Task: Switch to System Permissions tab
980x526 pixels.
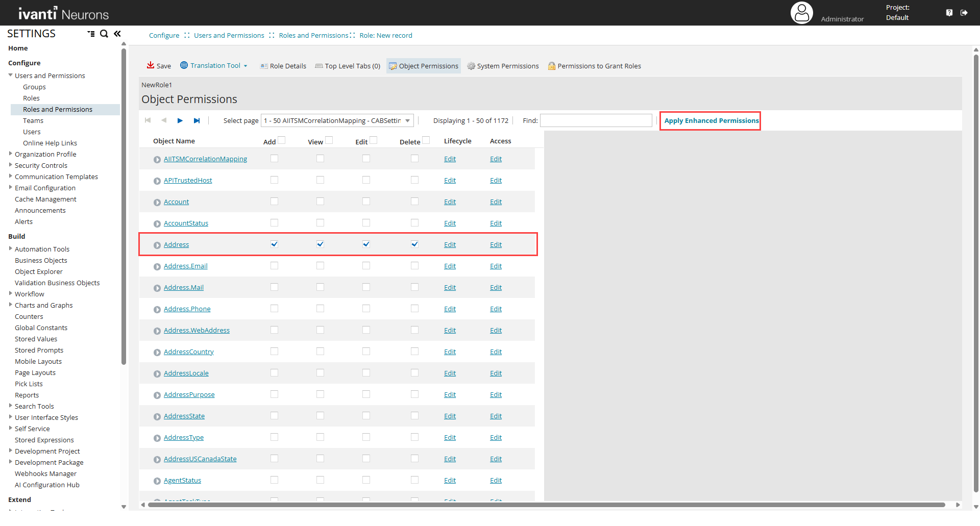Action: [x=503, y=66]
